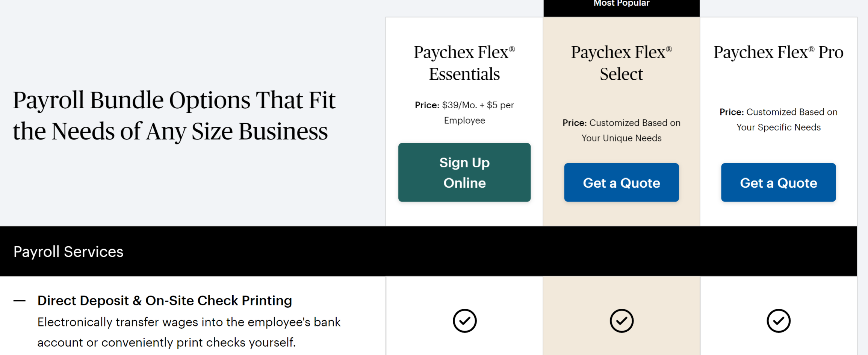868x355 pixels.
Task: Select the Paychex Flex Pro plan heading
Action: (x=778, y=52)
